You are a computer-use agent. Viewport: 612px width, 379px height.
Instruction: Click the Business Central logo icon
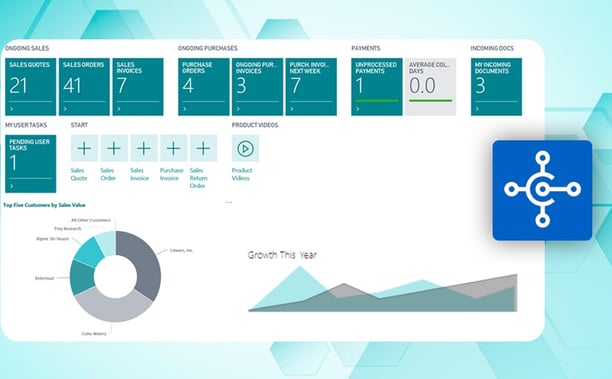tap(542, 190)
